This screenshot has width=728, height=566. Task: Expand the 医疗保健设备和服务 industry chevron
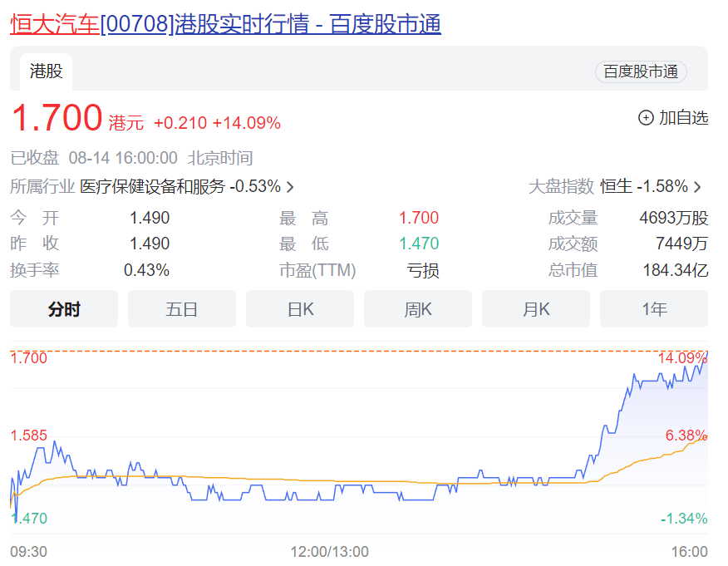tap(290, 187)
